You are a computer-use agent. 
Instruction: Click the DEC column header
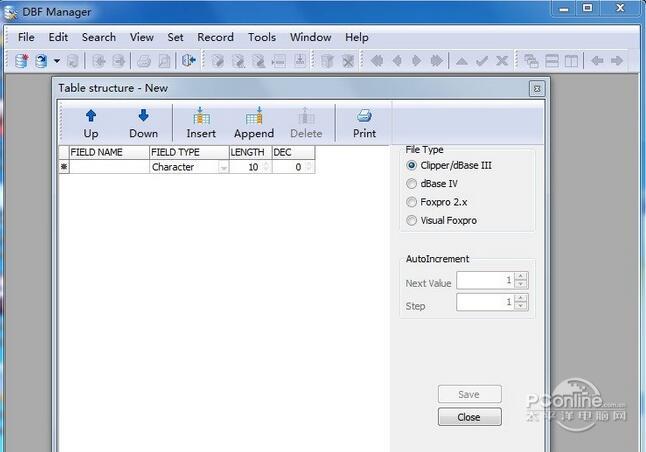293,152
